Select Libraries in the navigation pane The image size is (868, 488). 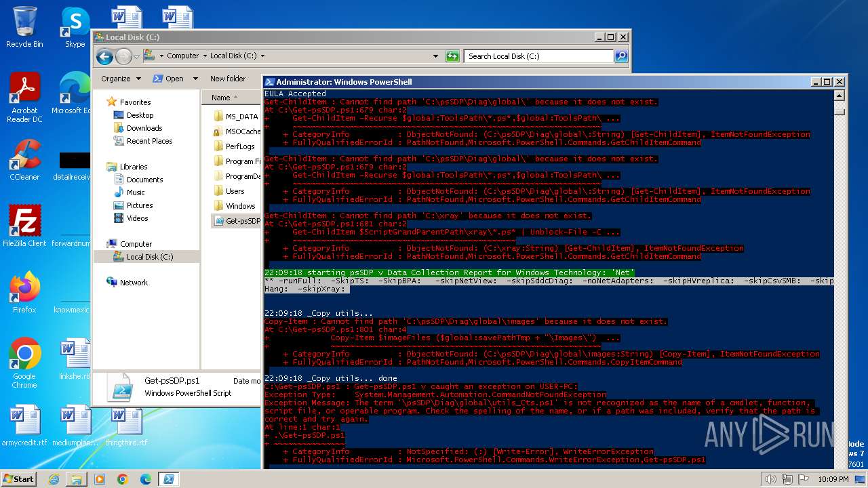click(x=134, y=167)
